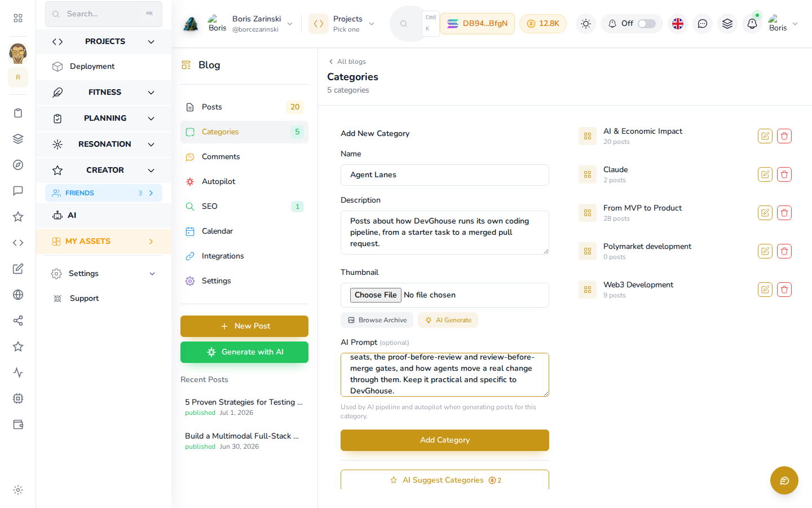The image size is (812, 508).
Task: Toggle light/dark theme sun icon
Action: pos(586,24)
